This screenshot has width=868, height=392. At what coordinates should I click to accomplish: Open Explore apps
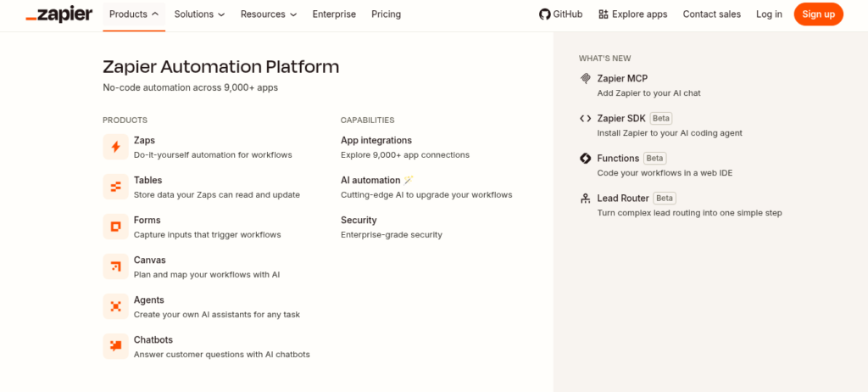pos(632,14)
